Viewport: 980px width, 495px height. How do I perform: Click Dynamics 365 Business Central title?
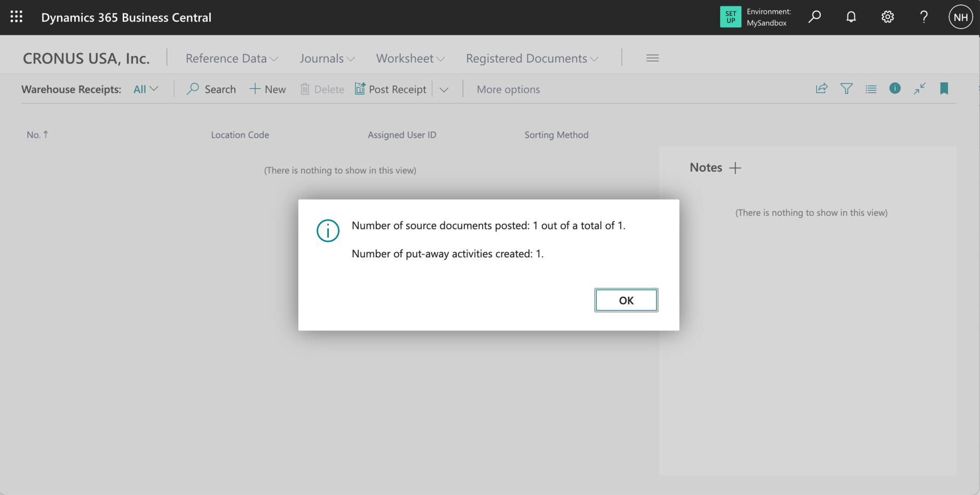tap(127, 18)
